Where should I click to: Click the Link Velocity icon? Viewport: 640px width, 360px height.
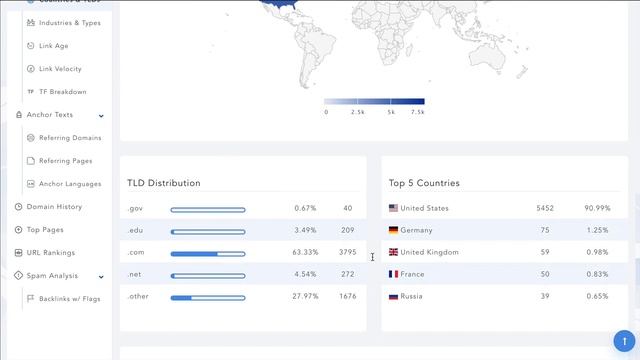click(x=31, y=69)
